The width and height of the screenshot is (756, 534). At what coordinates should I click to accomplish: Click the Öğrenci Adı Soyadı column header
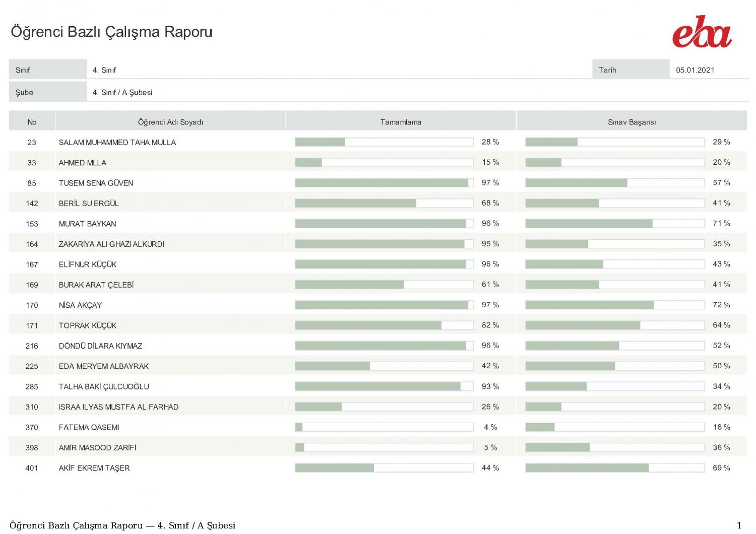tap(170, 122)
